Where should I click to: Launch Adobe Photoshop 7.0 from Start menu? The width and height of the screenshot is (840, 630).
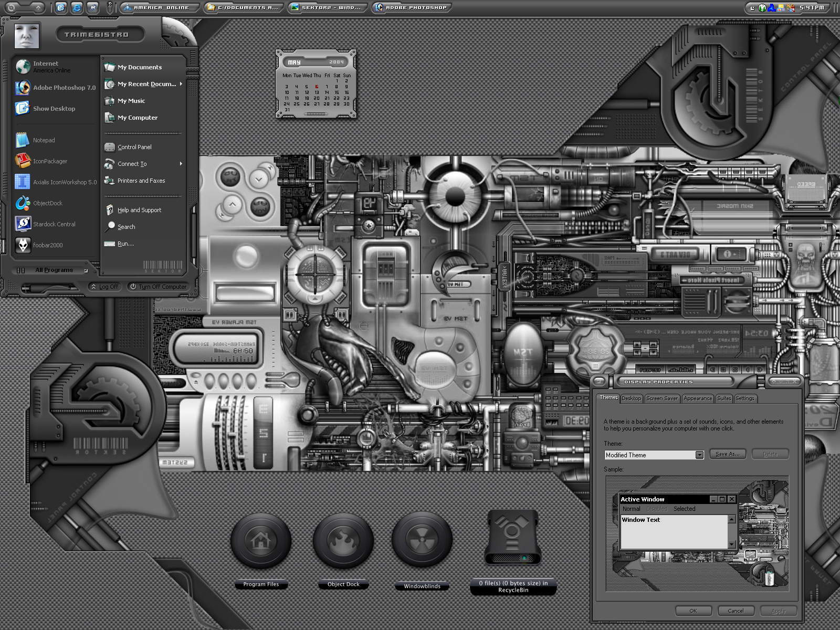coord(56,88)
